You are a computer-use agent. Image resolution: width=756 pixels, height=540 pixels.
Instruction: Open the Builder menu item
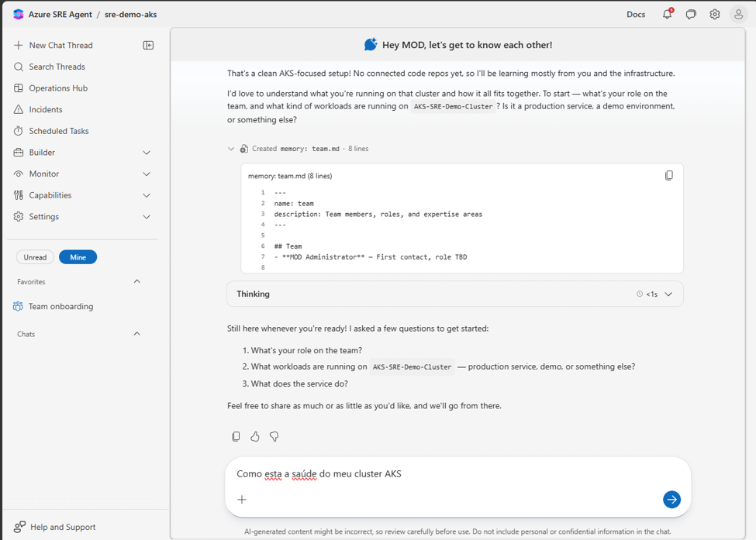point(42,152)
